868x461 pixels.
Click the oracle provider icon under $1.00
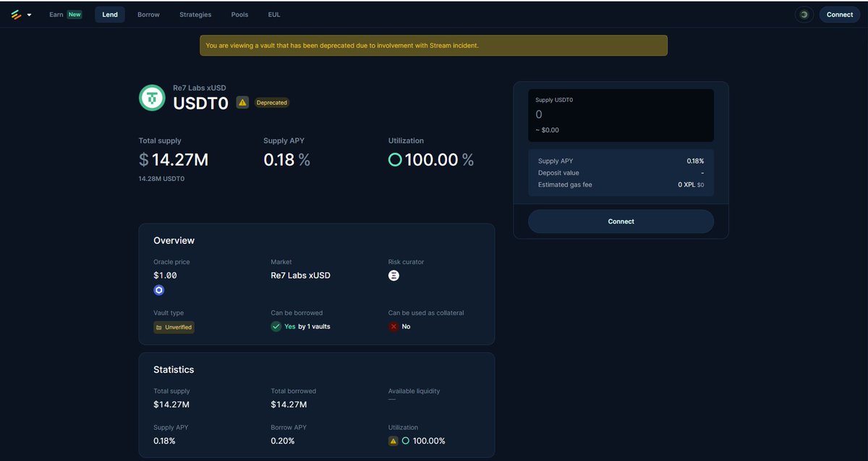(x=159, y=290)
